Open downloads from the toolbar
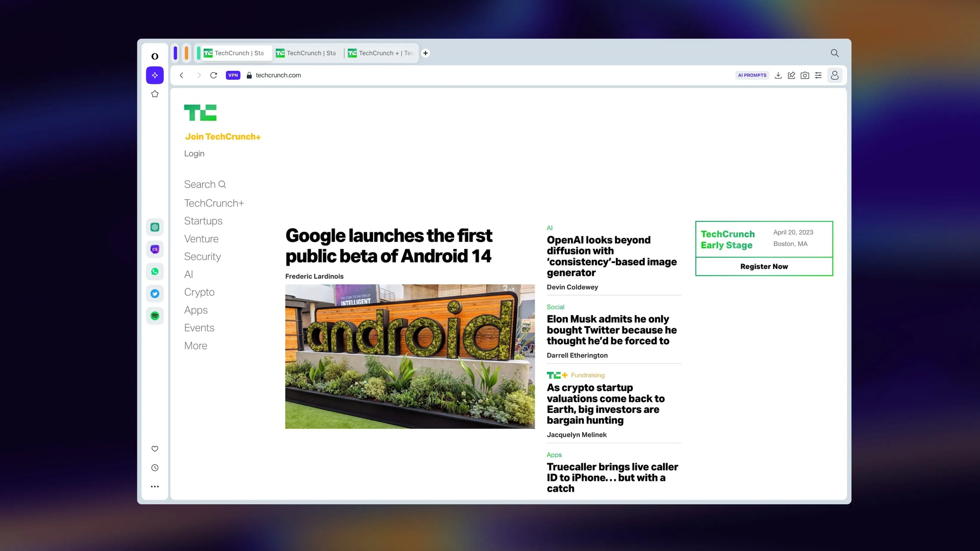 click(778, 75)
